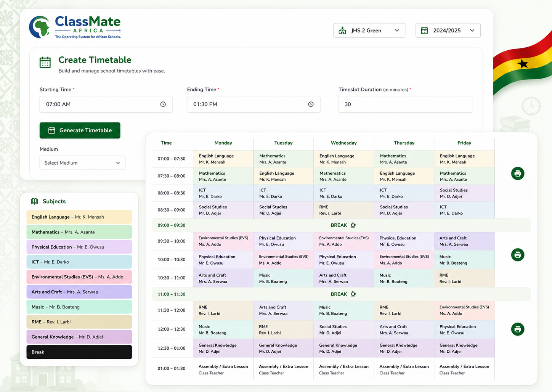
Task: Click the Generate Timetable button
Action: point(80,130)
